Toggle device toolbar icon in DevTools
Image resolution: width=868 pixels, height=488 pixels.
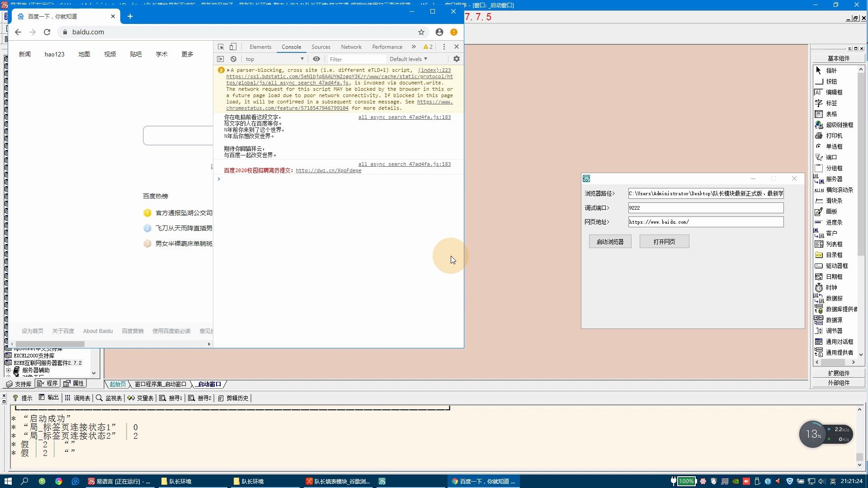pos(233,47)
